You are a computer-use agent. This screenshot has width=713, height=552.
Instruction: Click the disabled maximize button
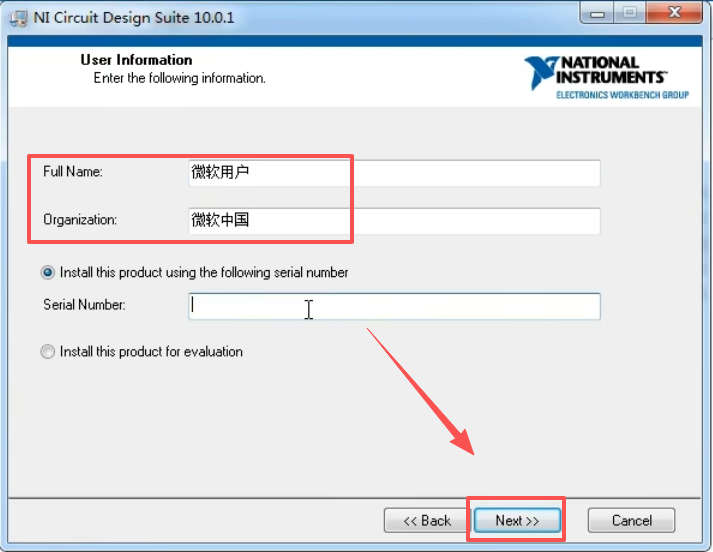pos(630,13)
